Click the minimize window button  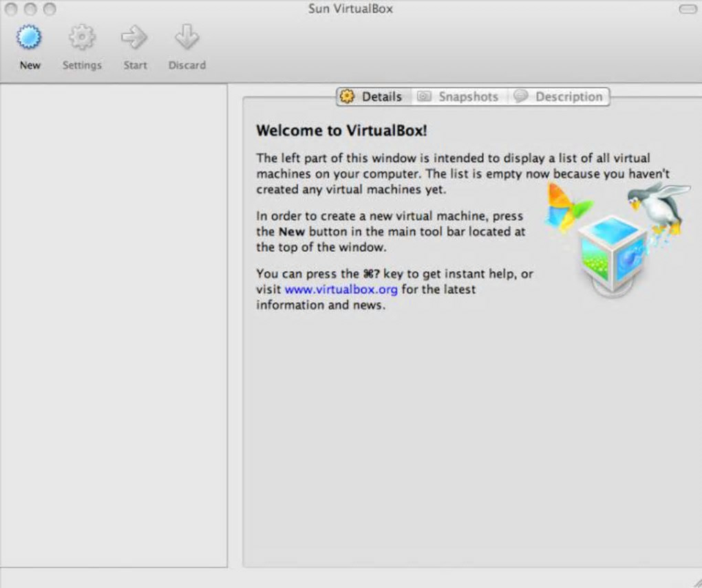30,9
